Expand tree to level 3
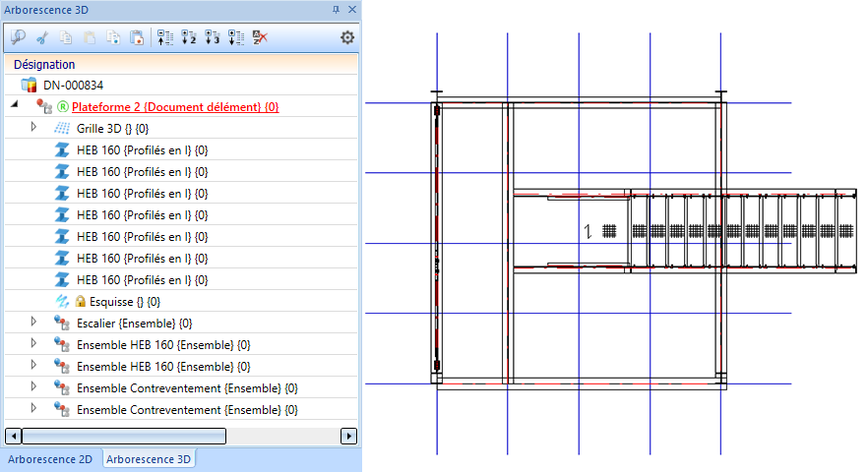Screen dimensions: 868x472 coord(213,37)
